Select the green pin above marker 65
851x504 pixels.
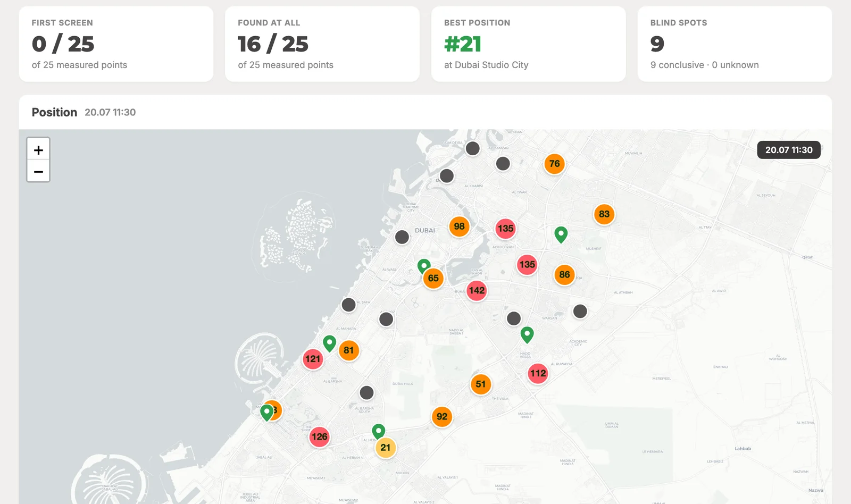(424, 265)
